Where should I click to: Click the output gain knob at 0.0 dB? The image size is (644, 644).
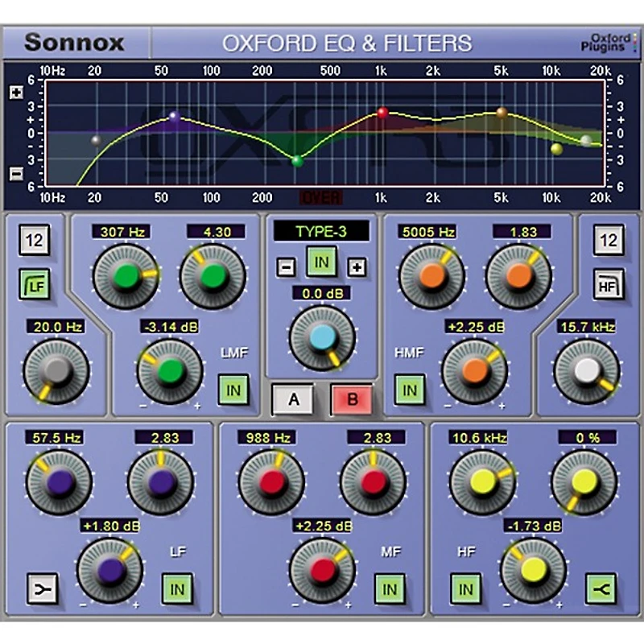323,337
